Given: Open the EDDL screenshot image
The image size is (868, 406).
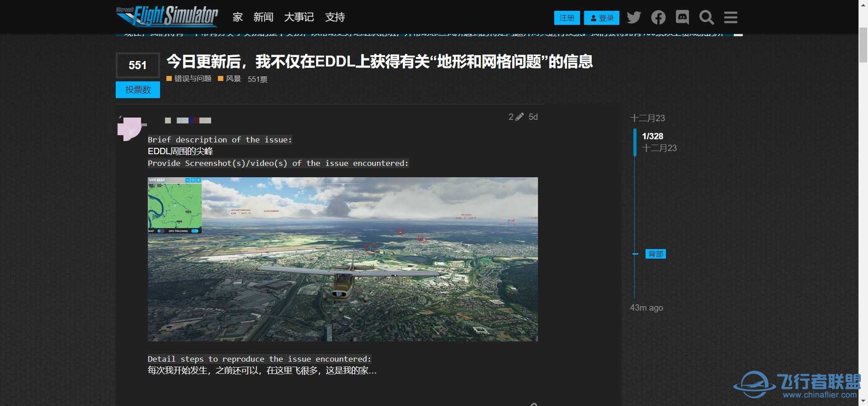Looking at the screenshot, I should click(x=343, y=259).
